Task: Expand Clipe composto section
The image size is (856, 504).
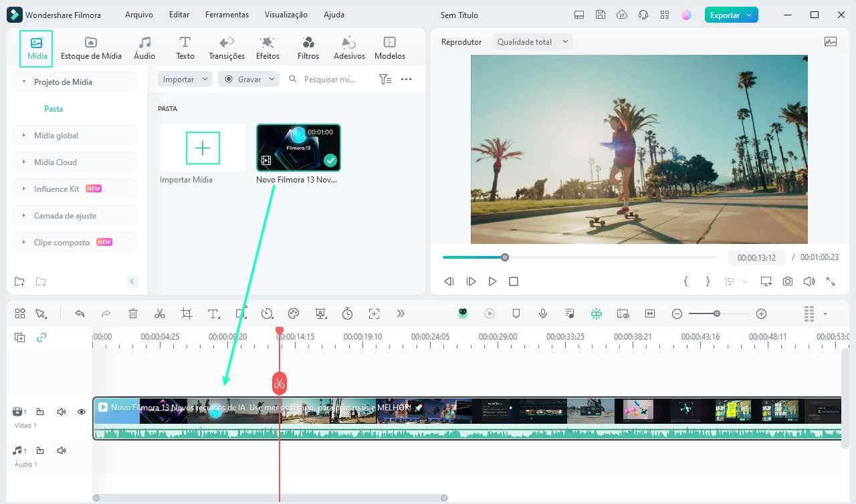Action: tap(75, 242)
